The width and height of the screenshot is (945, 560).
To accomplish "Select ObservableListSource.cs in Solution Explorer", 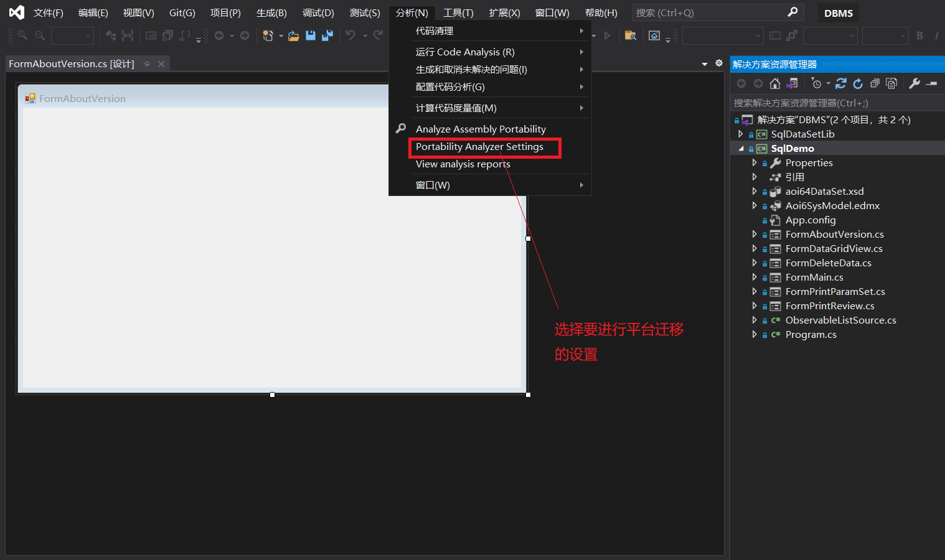I will pyautogui.click(x=840, y=320).
